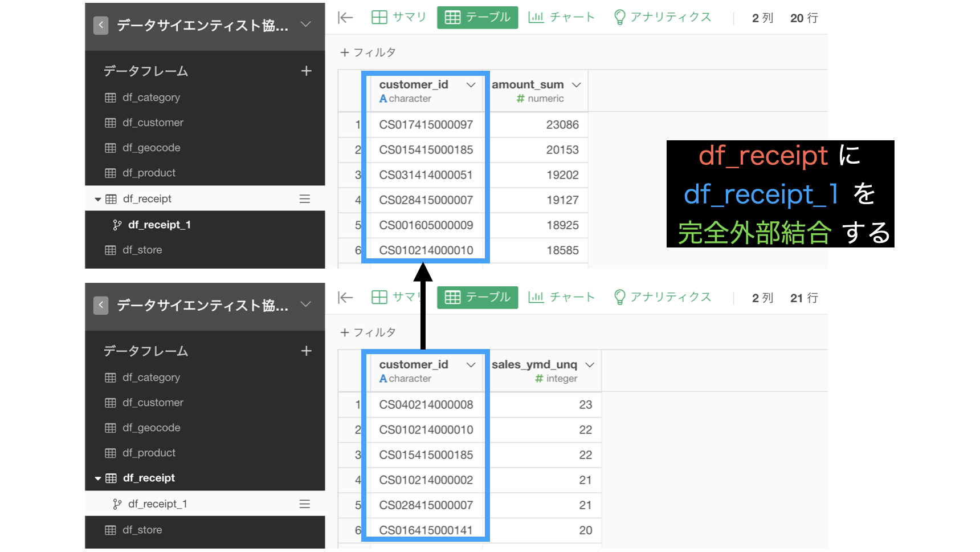This screenshot has width=980, height=552.
Task: Click sales_ymd_unq value 20
Action: pos(586,530)
